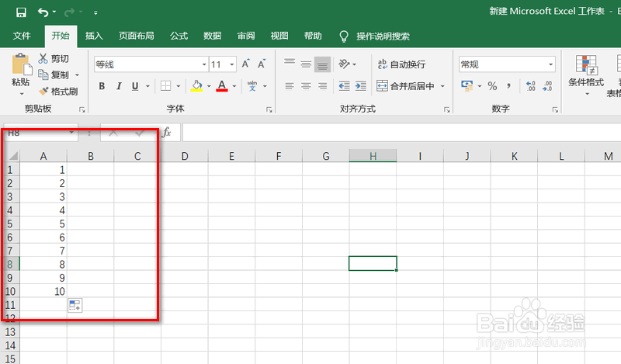The width and height of the screenshot is (621, 364).
Task: Align text right
Action: click(322, 86)
